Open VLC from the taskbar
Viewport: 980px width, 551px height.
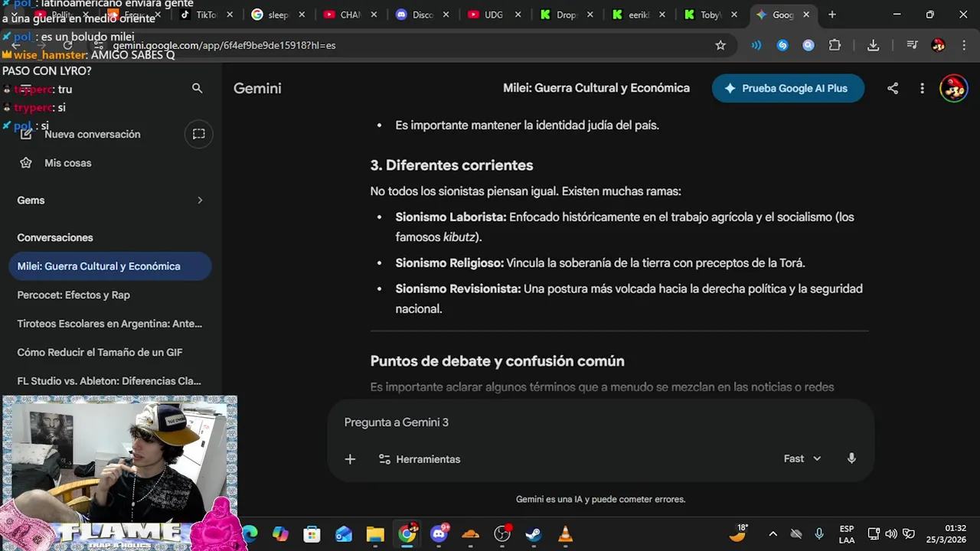[565, 534]
